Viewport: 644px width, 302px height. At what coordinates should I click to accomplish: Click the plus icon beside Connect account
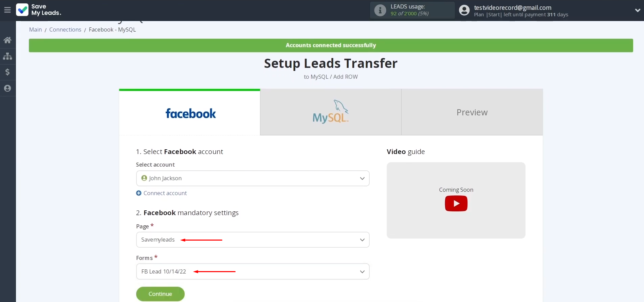point(139,193)
